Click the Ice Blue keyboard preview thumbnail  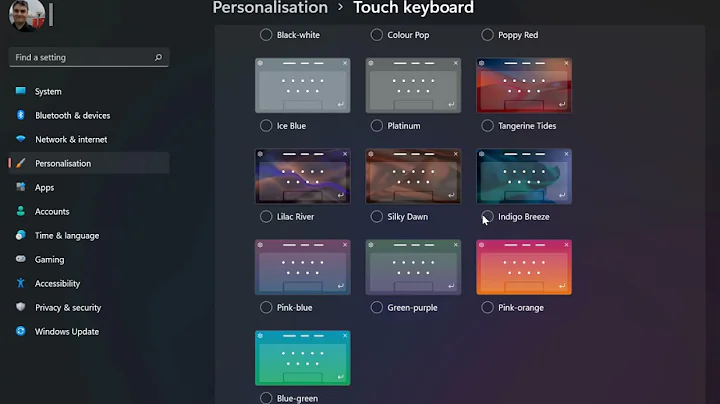click(303, 85)
